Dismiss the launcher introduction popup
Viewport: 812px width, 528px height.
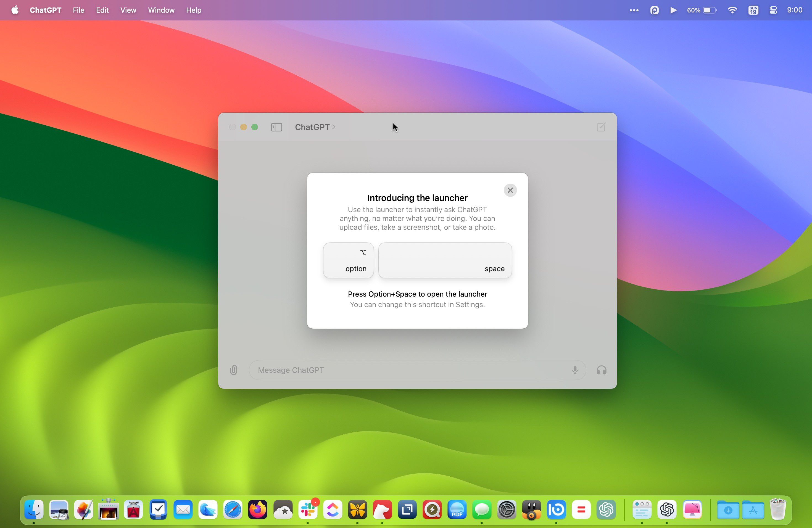(510, 190)
